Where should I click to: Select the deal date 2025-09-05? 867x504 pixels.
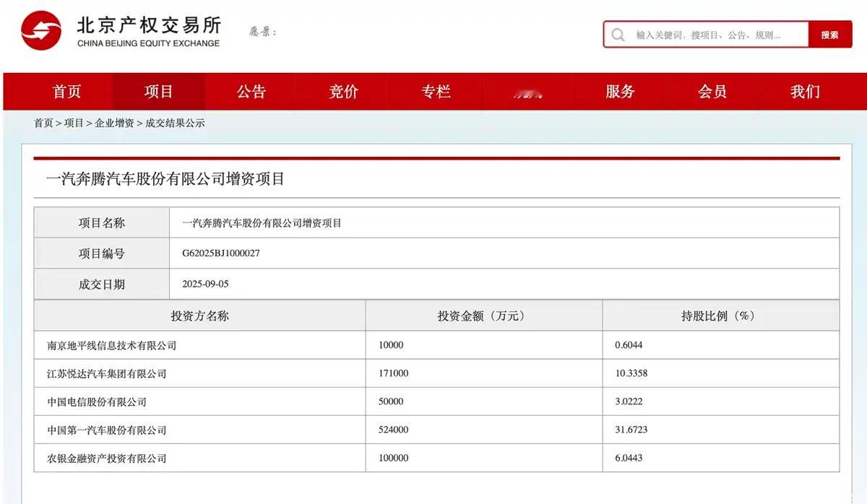coord(205,284)
